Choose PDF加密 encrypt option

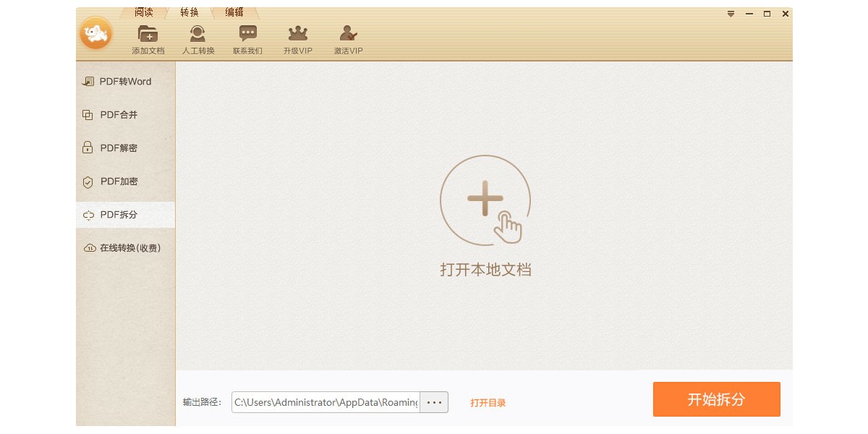pyautogui.click(x=118, y=182)
